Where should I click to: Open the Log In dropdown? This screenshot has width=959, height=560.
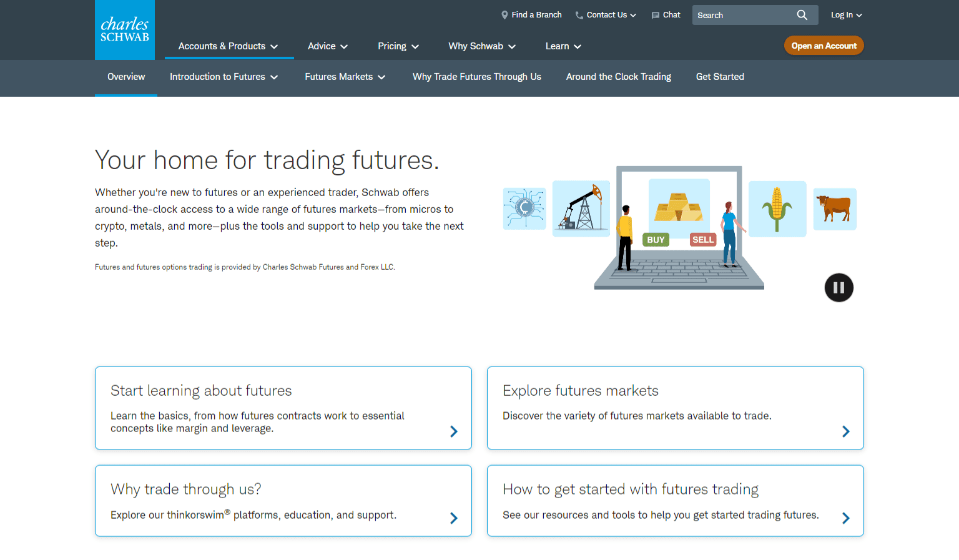pos(846,14)
